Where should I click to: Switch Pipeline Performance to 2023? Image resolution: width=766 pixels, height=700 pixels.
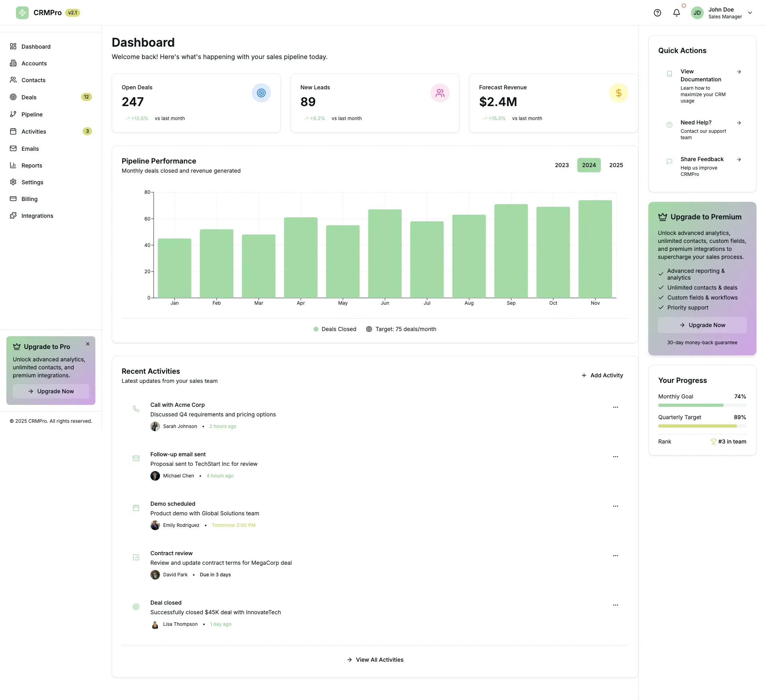562,165
